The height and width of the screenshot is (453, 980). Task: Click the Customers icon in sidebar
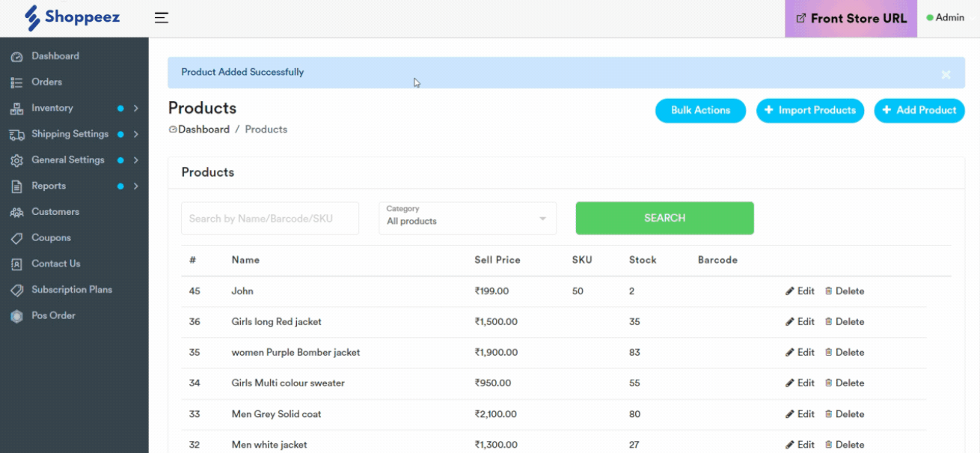click(16, 213)
